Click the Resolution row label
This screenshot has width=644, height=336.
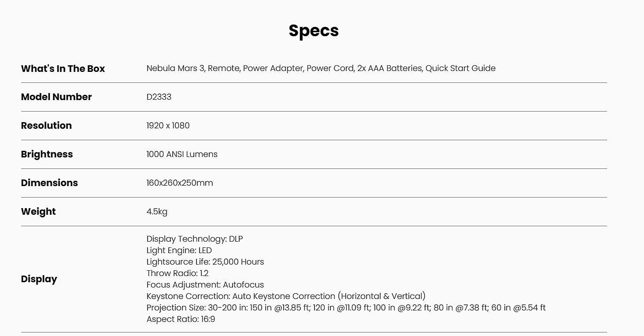click(x=46, y=126)
